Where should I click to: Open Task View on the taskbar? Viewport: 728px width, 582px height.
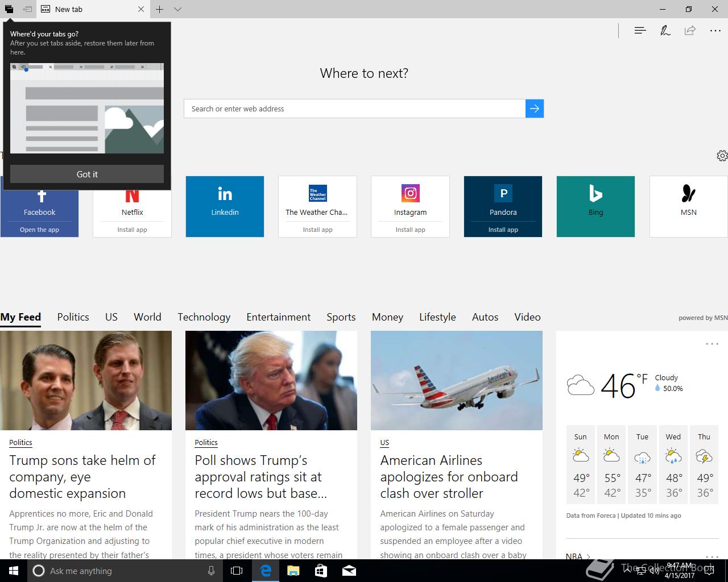coord(237,571)
